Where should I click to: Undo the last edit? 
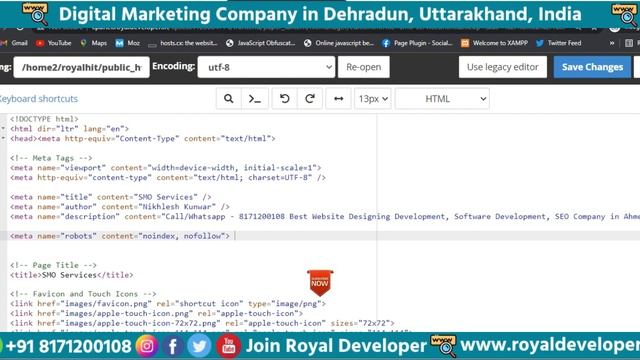[x=284, y=99]
